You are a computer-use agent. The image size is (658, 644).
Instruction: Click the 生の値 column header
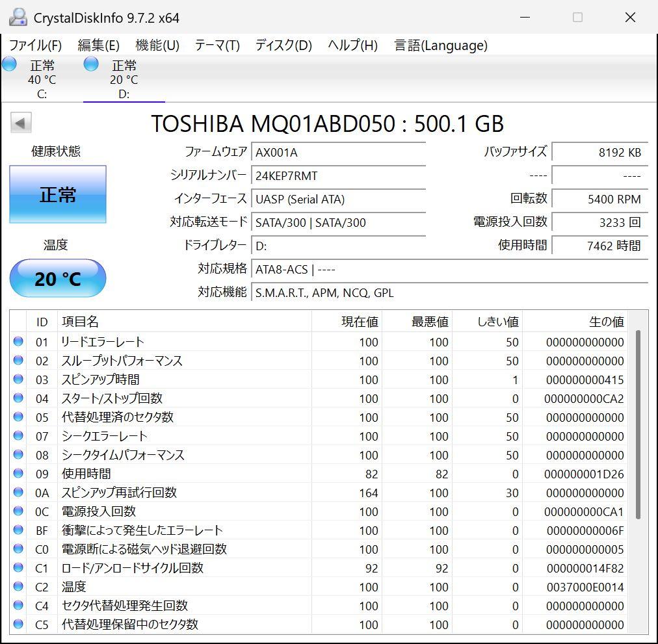pos(606,322)
